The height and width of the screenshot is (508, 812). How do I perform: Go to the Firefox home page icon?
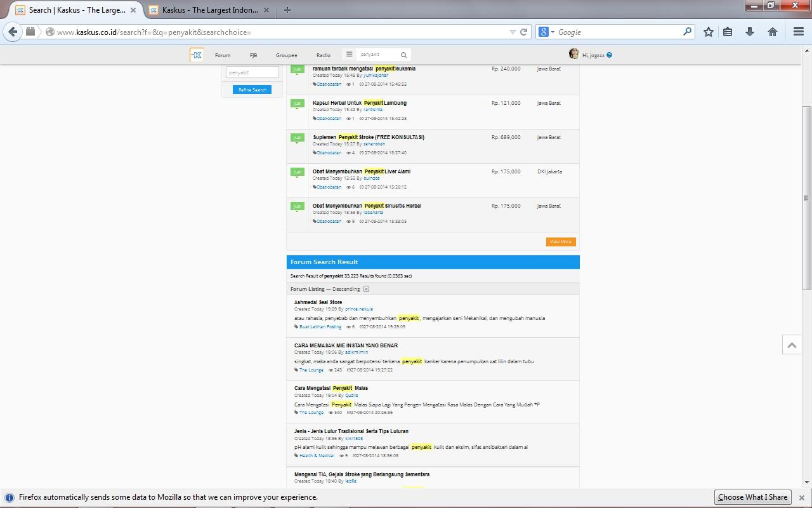pos(773,32)
